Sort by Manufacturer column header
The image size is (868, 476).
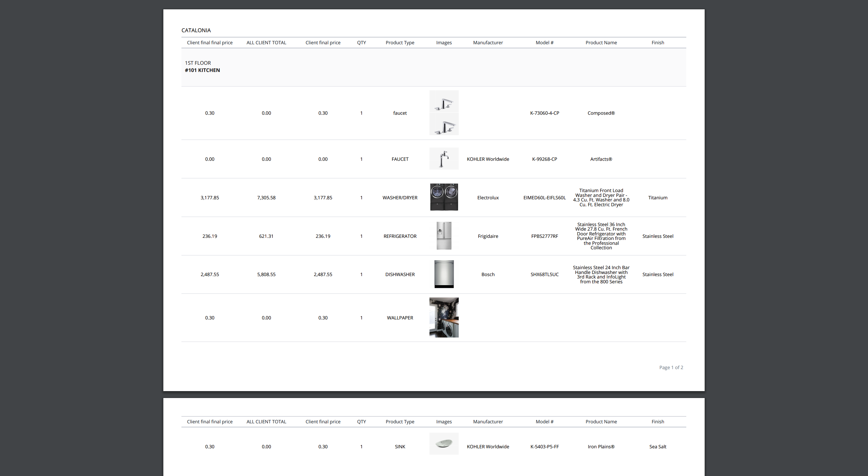[488, 42]
